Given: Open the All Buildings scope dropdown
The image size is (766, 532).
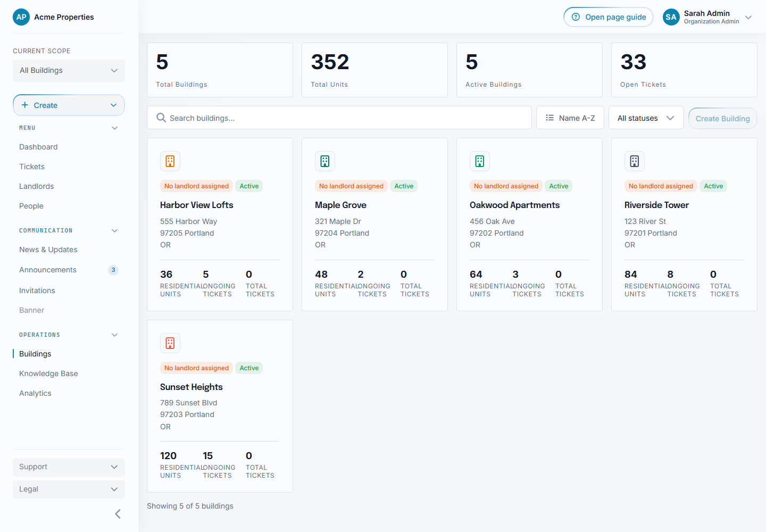Looking at the screenshot, I should 69,71.
